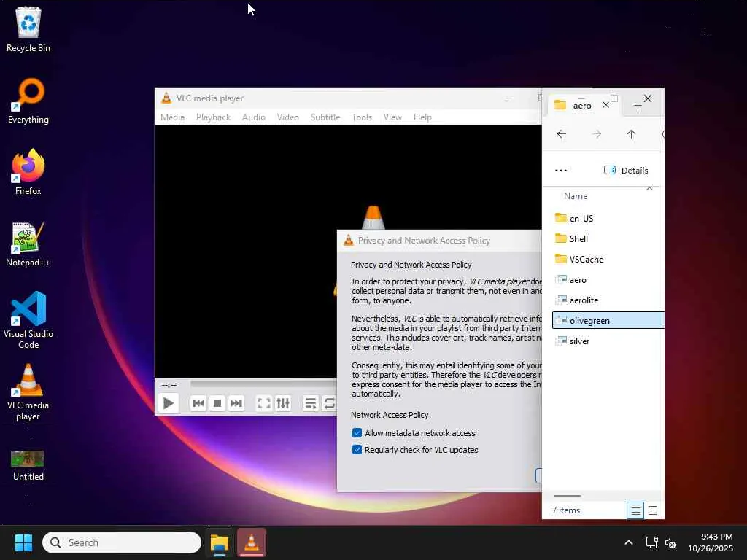Image resolution: width=747 pixels, height=560 pixels.
Task: Stop playback in VLC
Action: (x=217, y=403)
